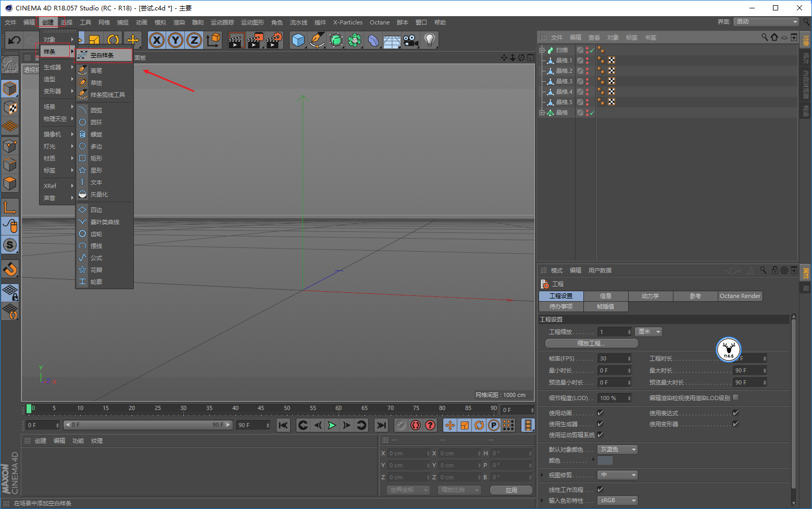This screenshot has width=812, height=509.
Task: Expand the 扫描 object in the object manager
Action: tap(542, 50)
